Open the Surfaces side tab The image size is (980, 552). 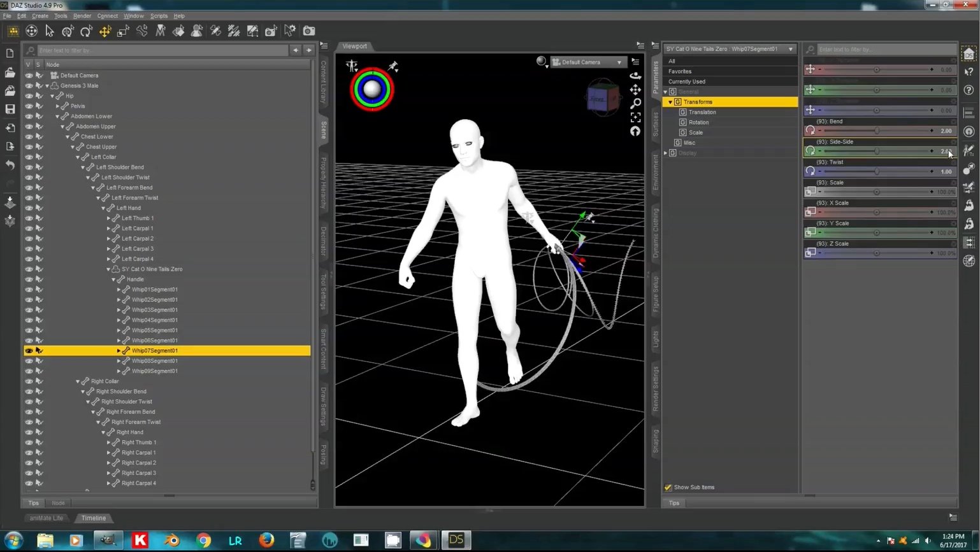[x=656, y=124]
